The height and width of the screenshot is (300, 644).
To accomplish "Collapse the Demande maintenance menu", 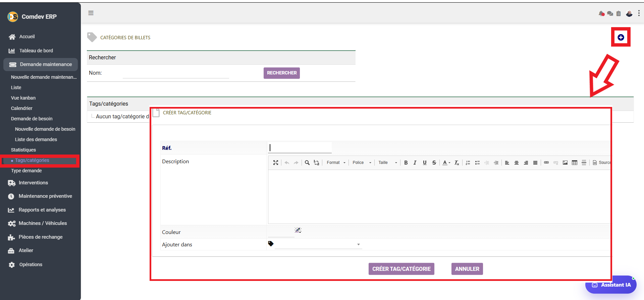I will point(41,64).
